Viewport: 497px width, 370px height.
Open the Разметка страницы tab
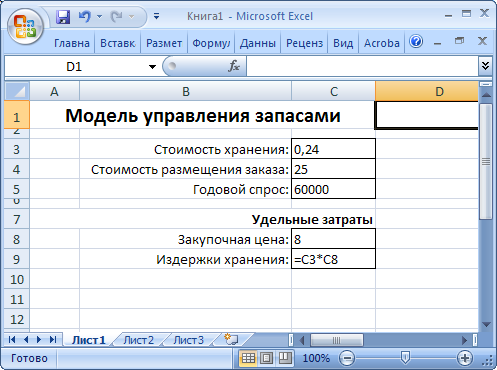[x=164, y=43]
